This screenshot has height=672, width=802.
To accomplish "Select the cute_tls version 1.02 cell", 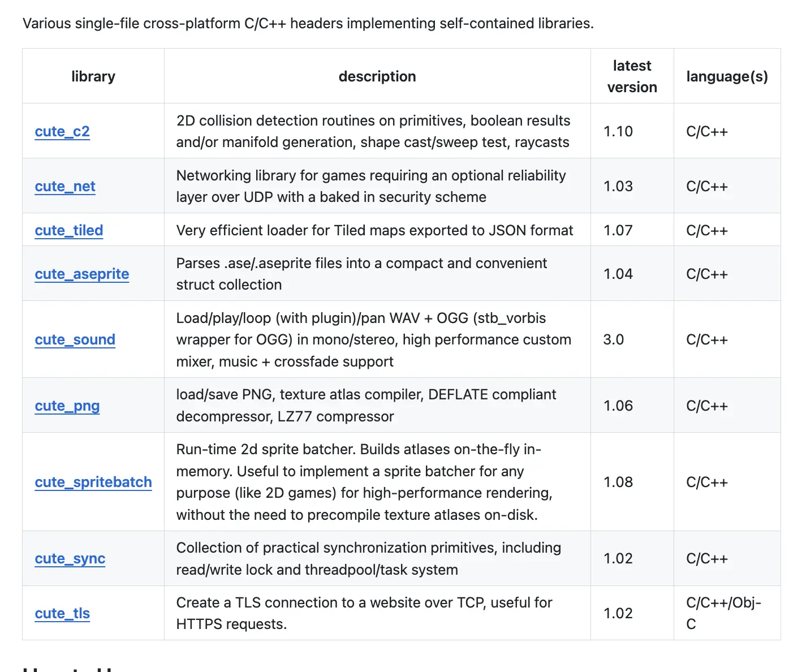I will pyautogui.click(x=632, y=613).
